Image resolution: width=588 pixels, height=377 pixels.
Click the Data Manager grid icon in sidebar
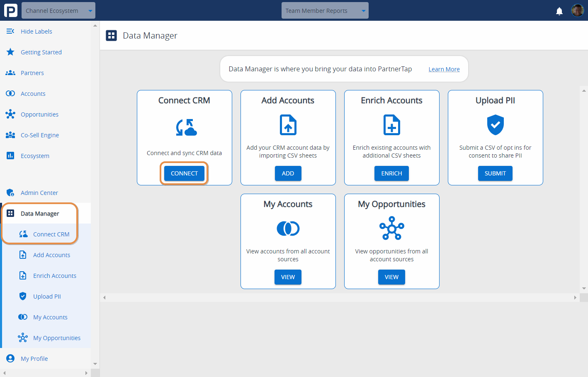[10, 213]
